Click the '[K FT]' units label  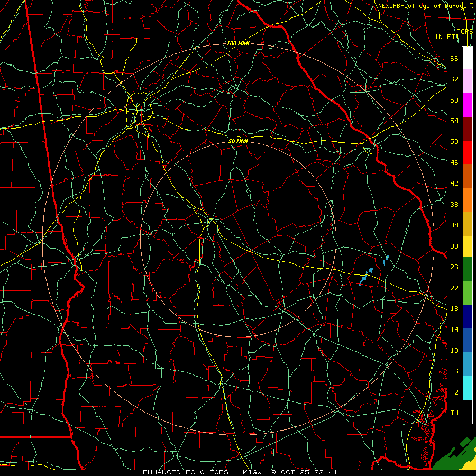(x=447, y=36)
